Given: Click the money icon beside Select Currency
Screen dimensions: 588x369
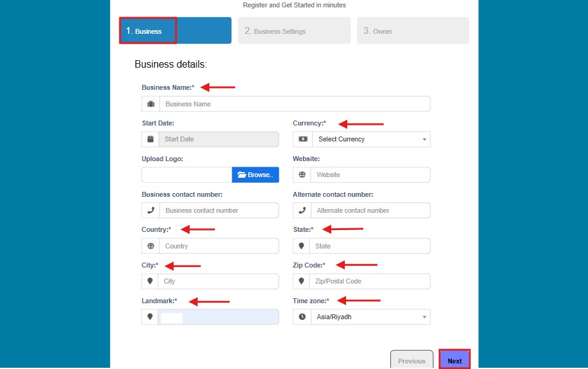Looking at the screenshot, I should point(303,139).
